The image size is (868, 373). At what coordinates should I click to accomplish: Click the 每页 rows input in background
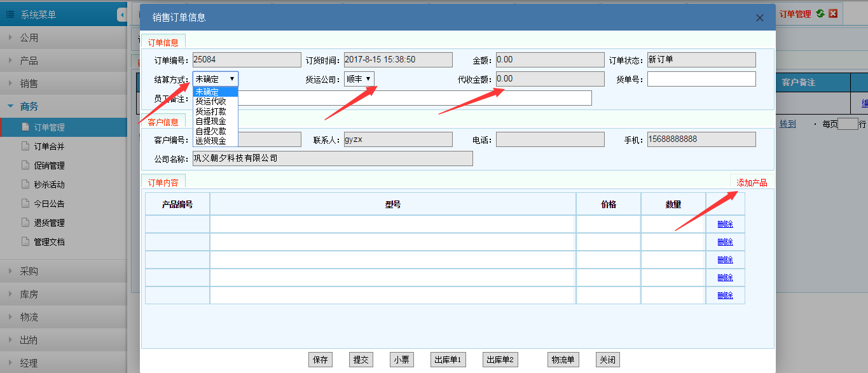coord(848,124)
